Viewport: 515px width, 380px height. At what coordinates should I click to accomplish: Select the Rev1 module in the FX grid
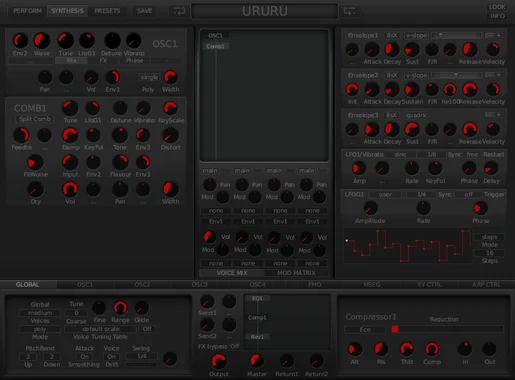(x=257, y=337)
